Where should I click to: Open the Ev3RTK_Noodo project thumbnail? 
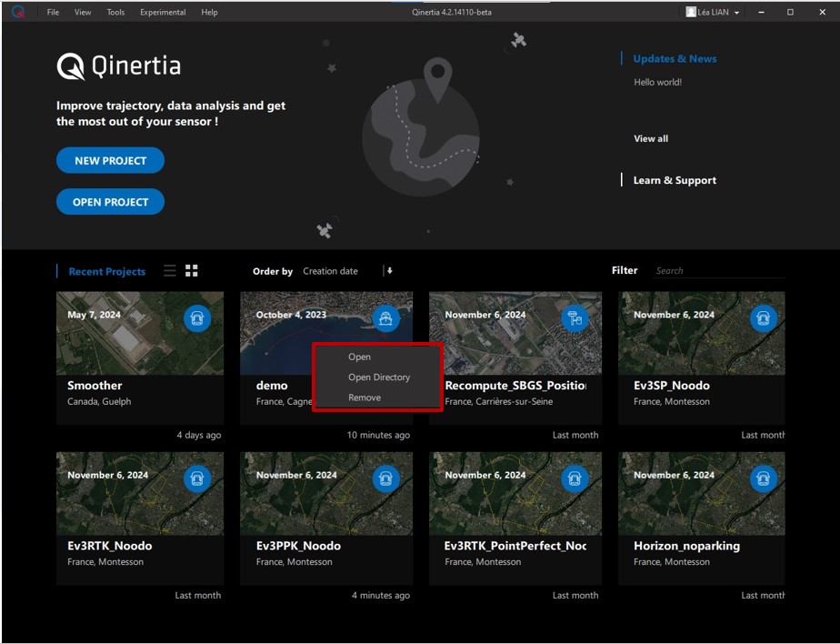[x=140, y=493]
